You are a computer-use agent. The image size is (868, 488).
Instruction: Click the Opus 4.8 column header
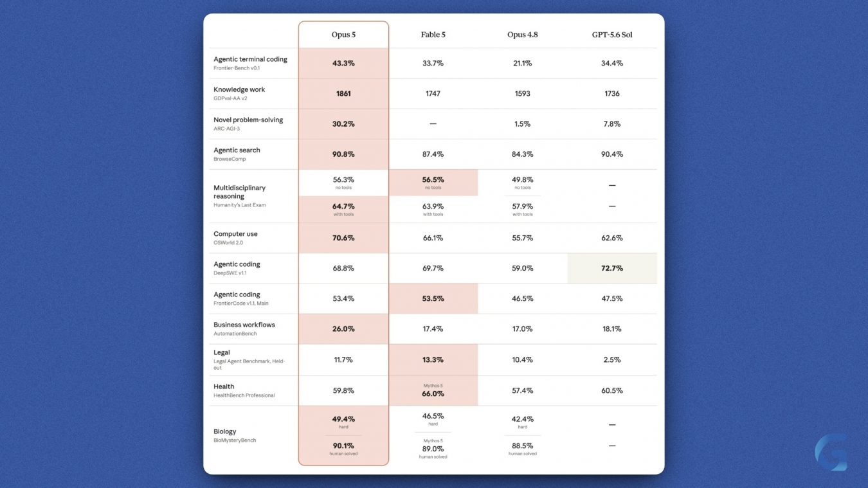[x=522, y=35]
